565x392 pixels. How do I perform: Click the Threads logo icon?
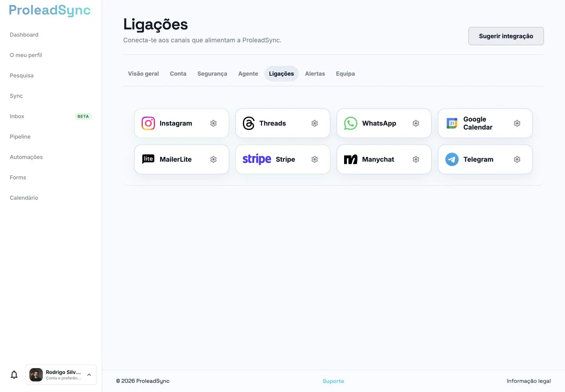pos(249,123)
